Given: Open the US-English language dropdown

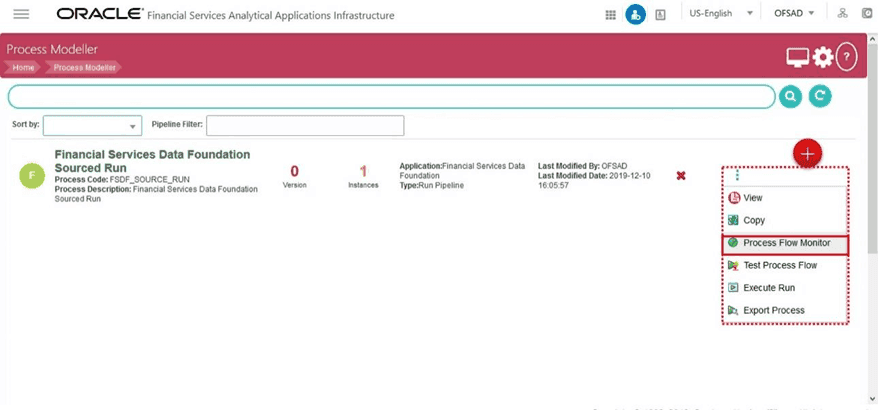Looking at the screenshot, I should (x=721, y=14).
